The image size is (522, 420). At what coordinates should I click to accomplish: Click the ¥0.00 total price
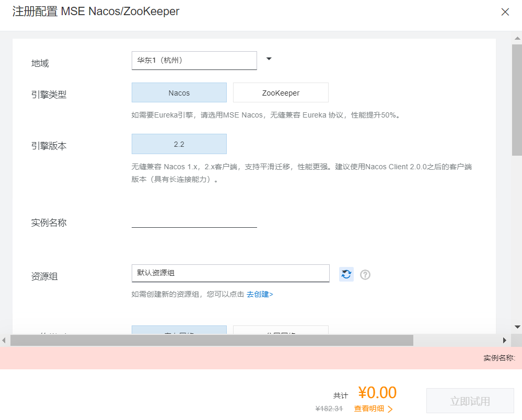(377, 392)
